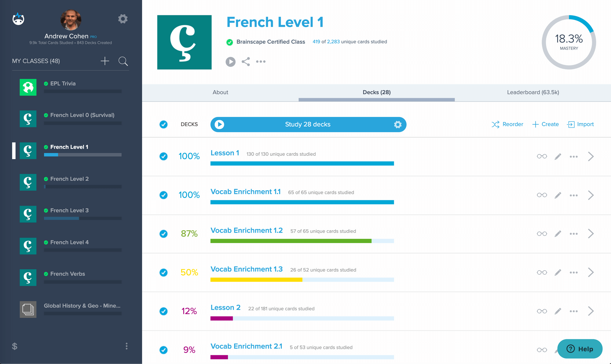Click the three-dots more options icon for Lesson 2
The image size is (611, 364).
click(x=574, y=310)
